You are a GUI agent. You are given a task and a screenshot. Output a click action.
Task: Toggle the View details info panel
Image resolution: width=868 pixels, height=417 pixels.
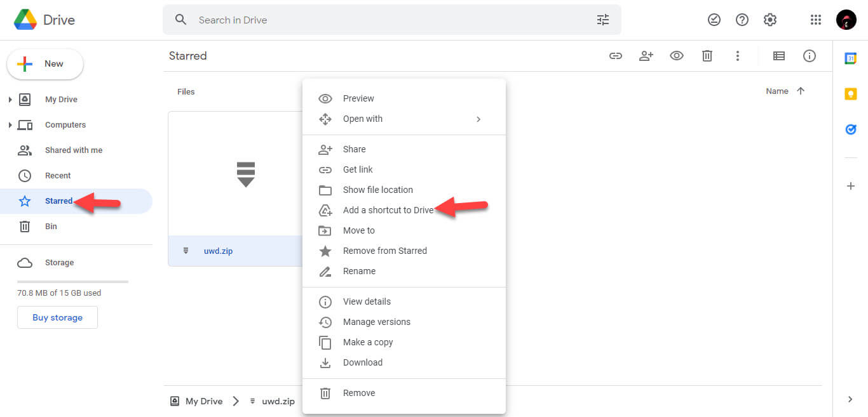pos(809,56)
